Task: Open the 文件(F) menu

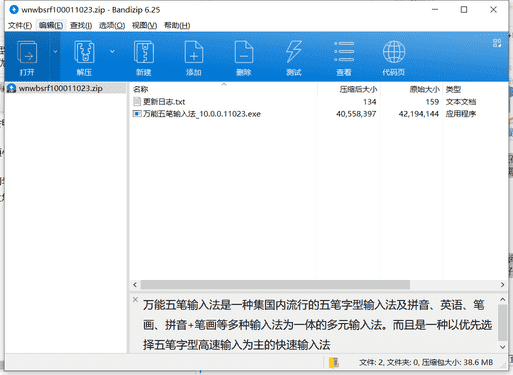Action: [x=20, y=25]
